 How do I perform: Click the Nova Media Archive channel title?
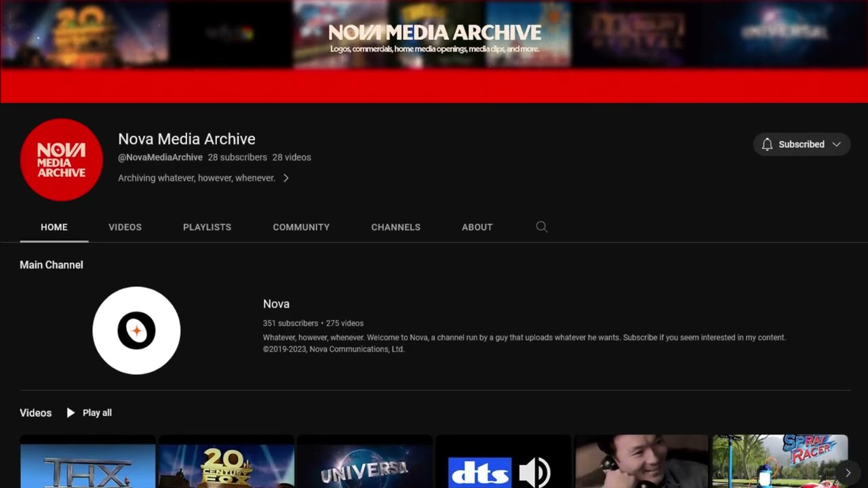pos(186,139)
